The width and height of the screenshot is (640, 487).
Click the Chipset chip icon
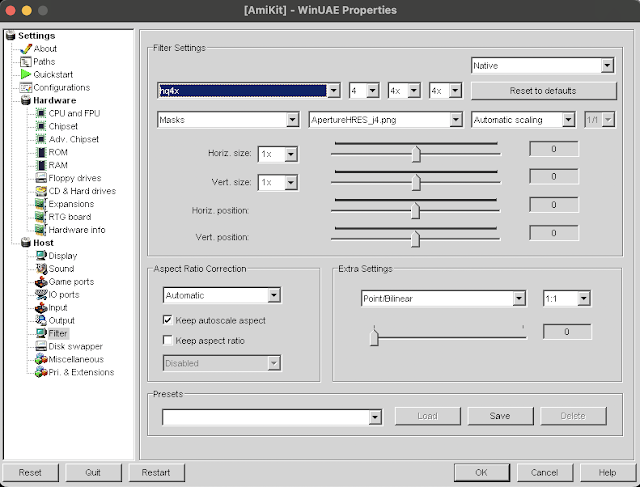[x=41, y=126]
